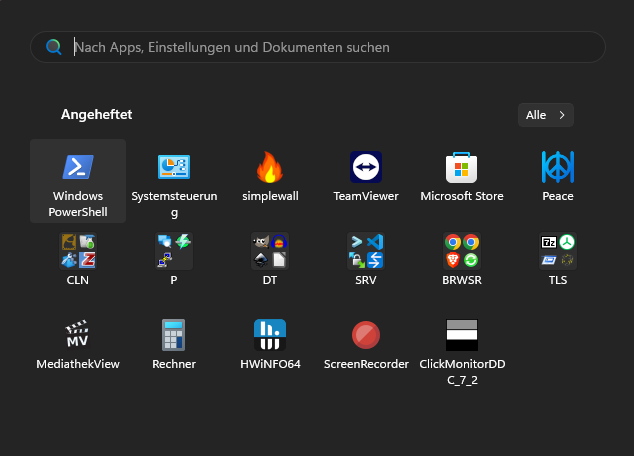634x456 pixels.
Task: Click the Alle apps button
Action: [545, 115]
